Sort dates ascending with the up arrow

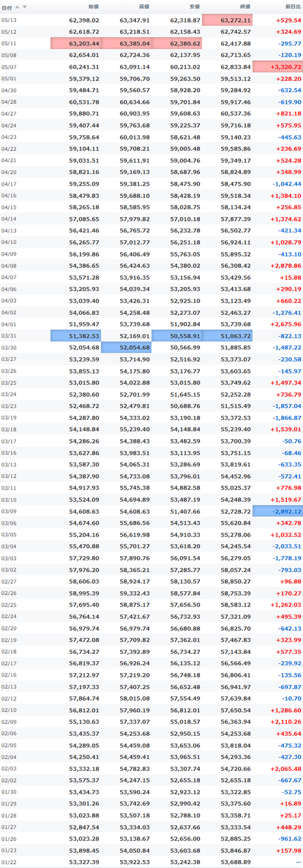17,7
